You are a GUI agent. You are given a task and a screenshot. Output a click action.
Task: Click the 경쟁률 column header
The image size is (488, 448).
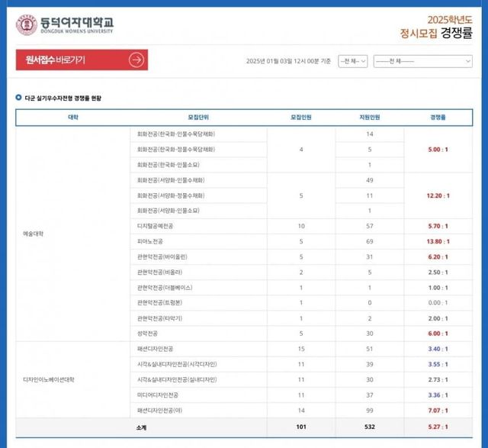438,118
